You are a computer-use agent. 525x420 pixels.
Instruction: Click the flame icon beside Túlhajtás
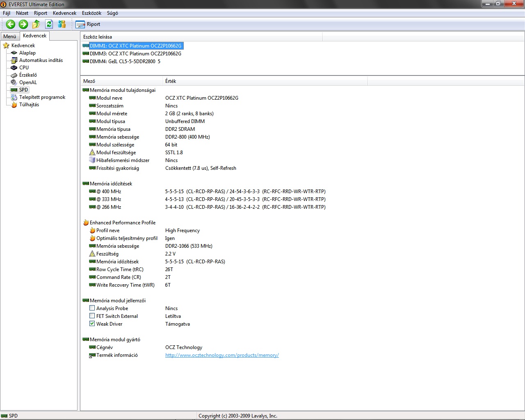[14, 105]
